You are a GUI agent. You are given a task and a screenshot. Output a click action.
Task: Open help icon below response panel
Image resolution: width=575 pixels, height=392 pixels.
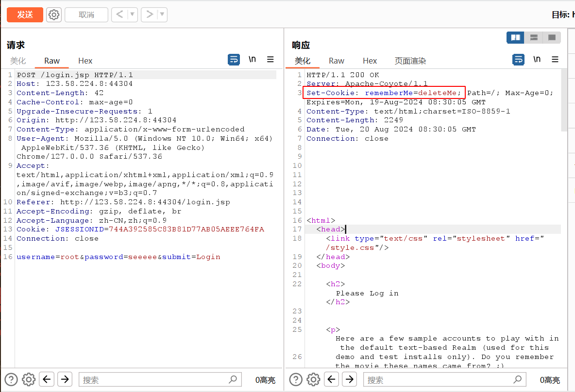(x=296, y=379)
